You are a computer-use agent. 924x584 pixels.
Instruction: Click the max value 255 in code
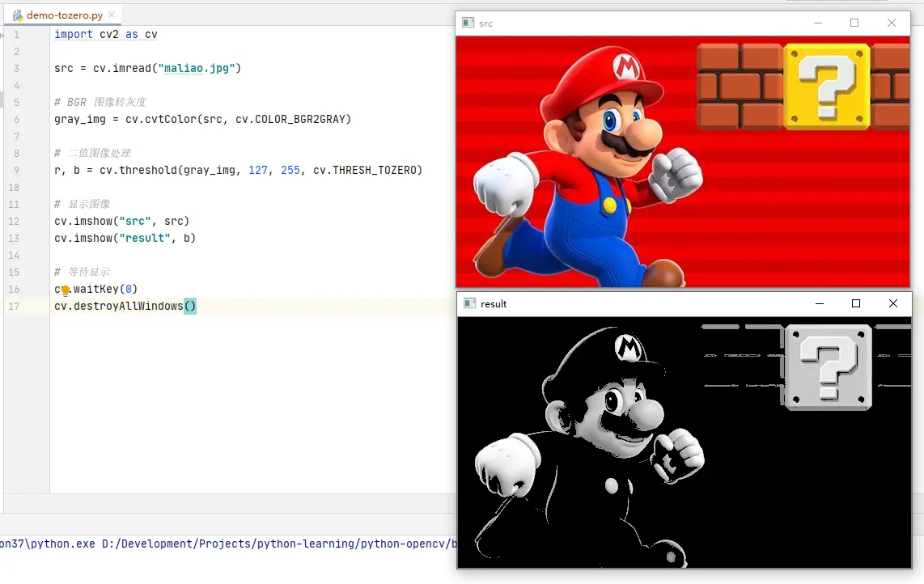tap(290, 171)
